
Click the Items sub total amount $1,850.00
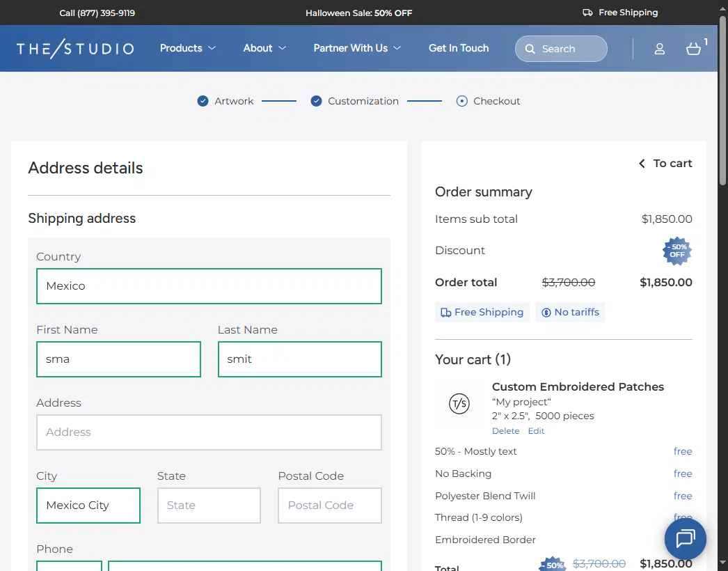click(667, 219)
